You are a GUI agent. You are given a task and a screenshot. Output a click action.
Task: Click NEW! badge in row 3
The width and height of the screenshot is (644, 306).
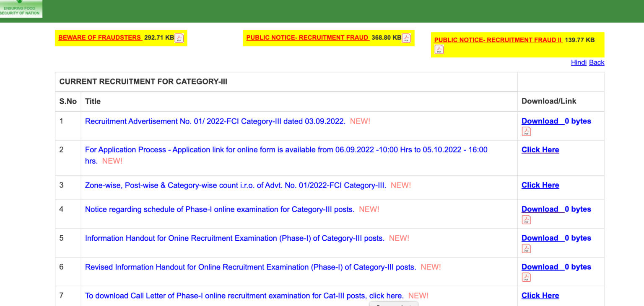click(x=401, y=185)
